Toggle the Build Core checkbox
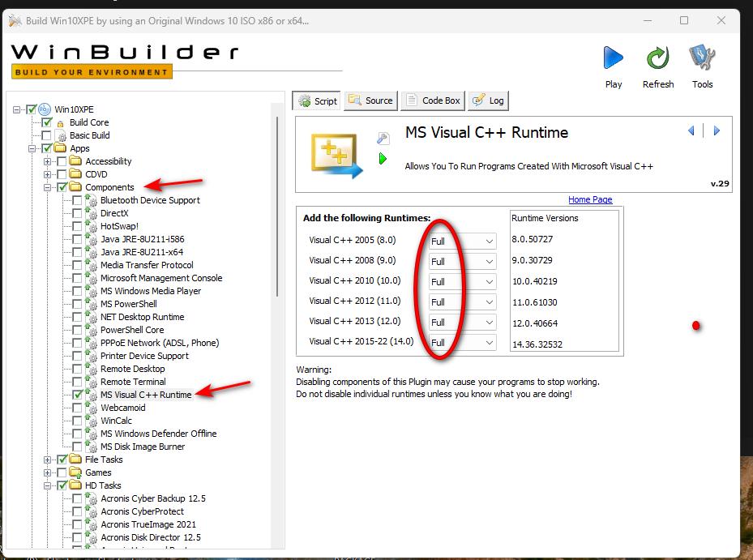 pyautogui.click(x=46, y=122)
